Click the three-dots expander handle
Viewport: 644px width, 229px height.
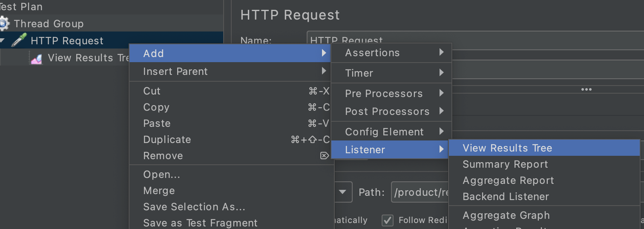[586, 89]
